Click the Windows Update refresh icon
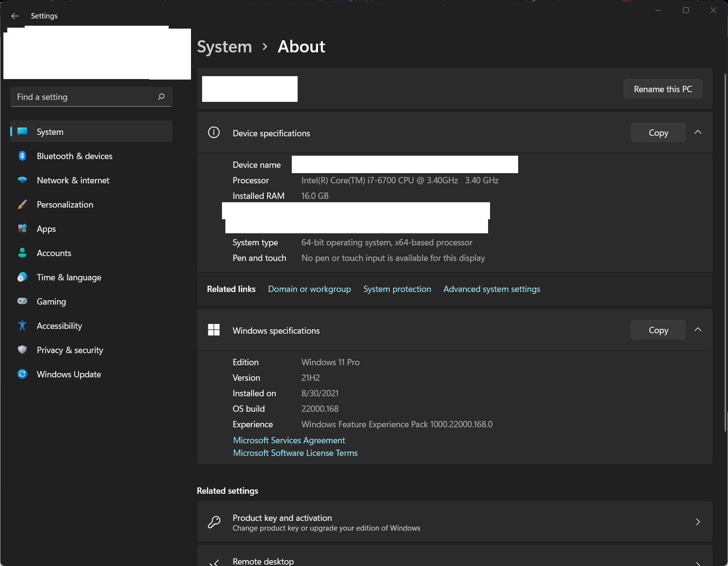Image resolution: width=728 pixels, height=566 pixels. (22, 374)
